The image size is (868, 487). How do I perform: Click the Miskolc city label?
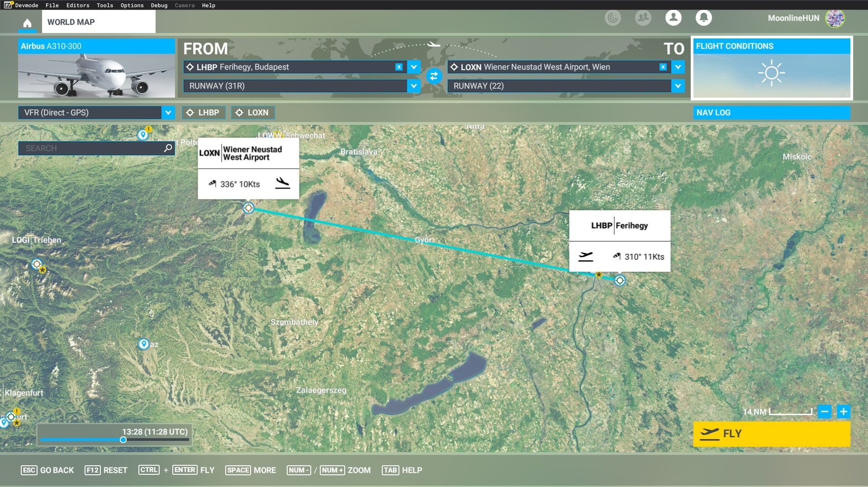[797, 157]
